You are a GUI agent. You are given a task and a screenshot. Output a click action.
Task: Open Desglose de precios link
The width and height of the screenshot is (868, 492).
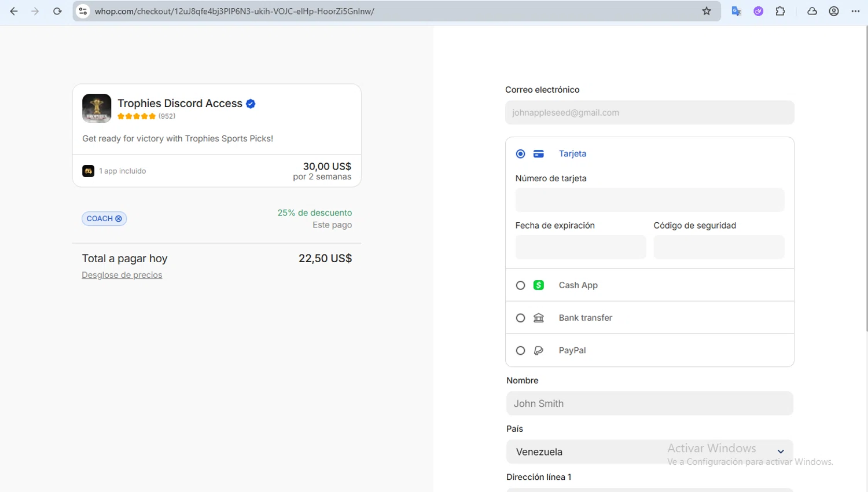tap(122, 275)
